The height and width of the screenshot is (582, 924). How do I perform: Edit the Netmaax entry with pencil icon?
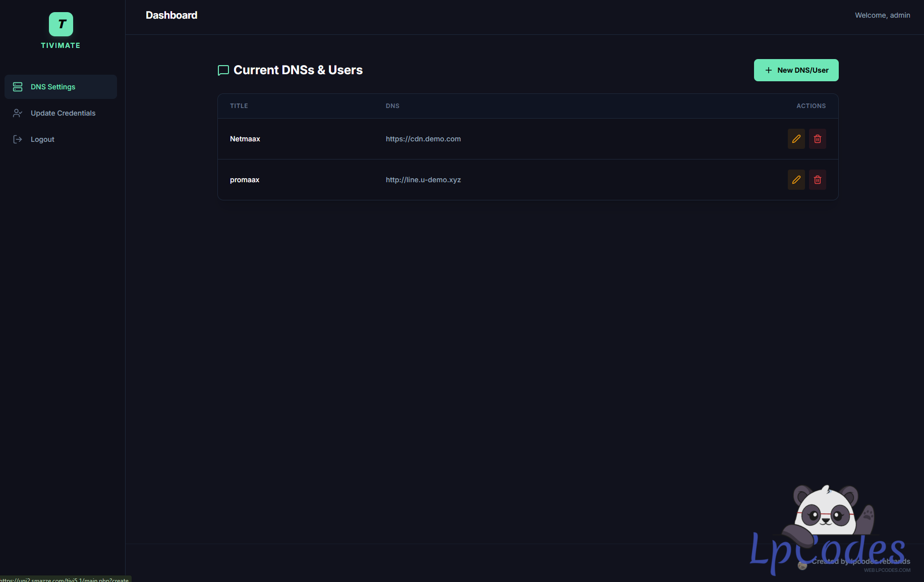(796, 139)
